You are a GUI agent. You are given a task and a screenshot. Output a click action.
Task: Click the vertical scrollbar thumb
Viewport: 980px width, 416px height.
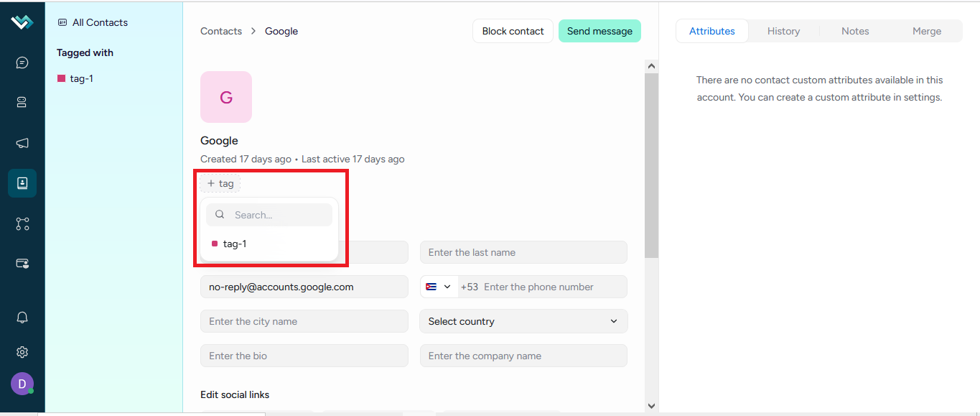pos(651,165)
